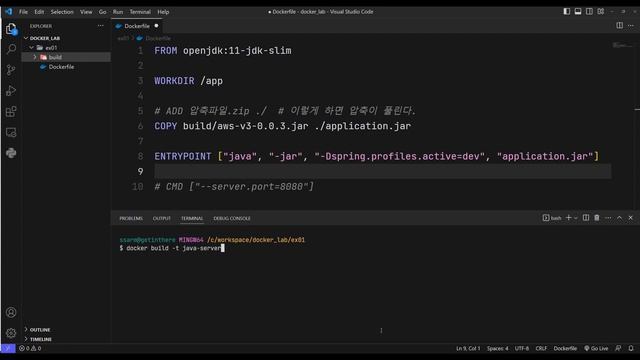
Task: Open the Python icon in activity bar
Action: [11, 153]
